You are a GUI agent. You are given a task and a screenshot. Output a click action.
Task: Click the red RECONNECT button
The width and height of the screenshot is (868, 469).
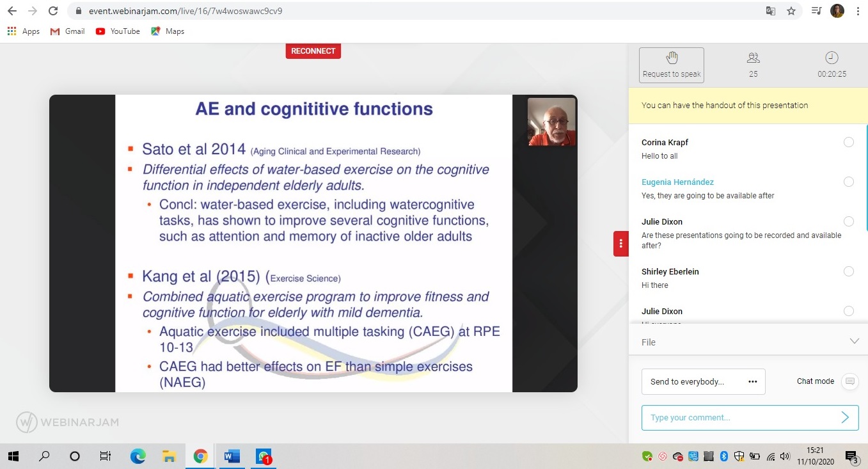(313, 51)
